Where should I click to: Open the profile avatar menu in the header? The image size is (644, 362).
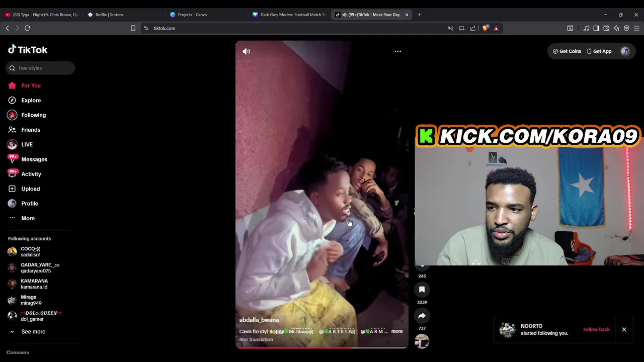[625, 51]
